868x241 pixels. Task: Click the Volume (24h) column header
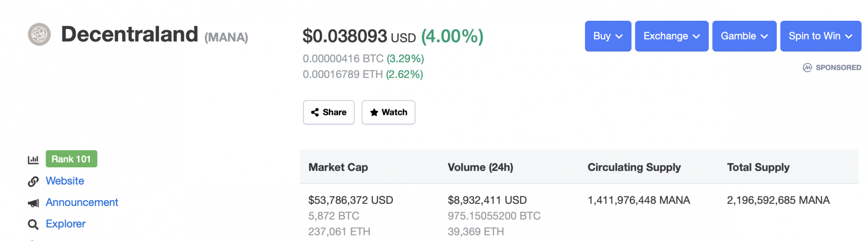(x=480, y=167)
